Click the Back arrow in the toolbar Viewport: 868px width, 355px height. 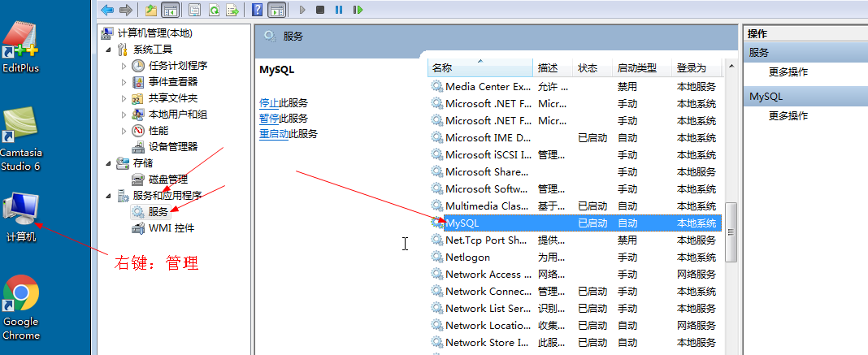click(107, 10)
